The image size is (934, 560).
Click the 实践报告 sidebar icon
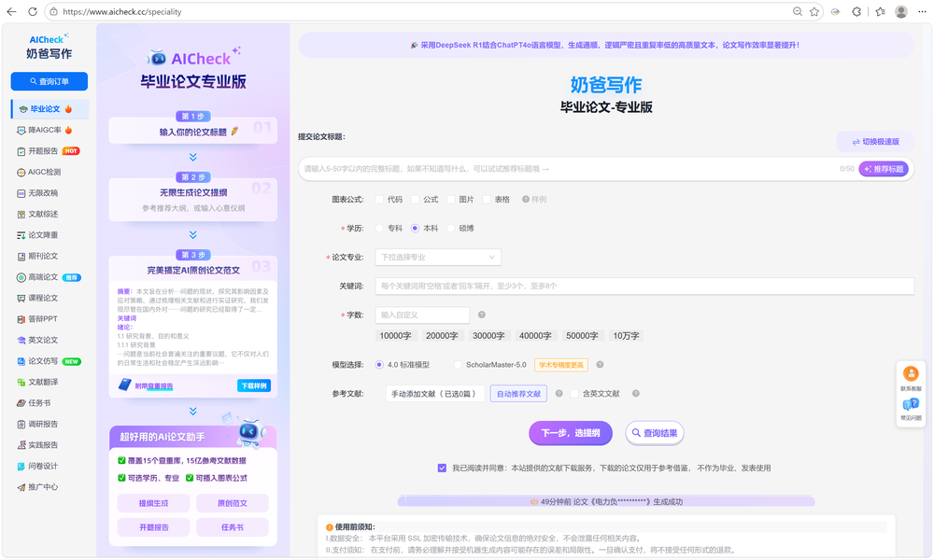click(x=21, y=445)
